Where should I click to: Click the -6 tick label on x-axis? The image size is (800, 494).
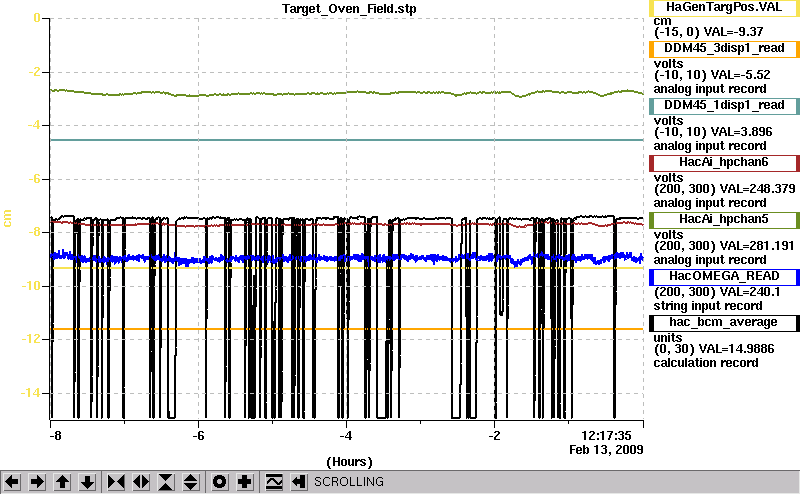click(x=198, y=436)
